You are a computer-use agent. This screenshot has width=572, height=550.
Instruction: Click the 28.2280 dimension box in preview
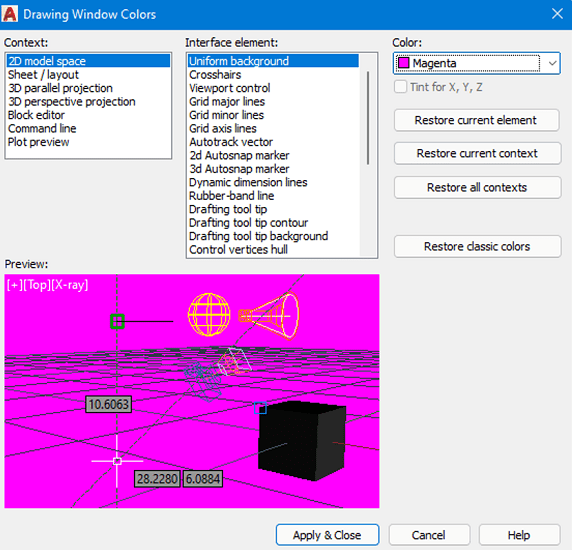click(157, 479)
